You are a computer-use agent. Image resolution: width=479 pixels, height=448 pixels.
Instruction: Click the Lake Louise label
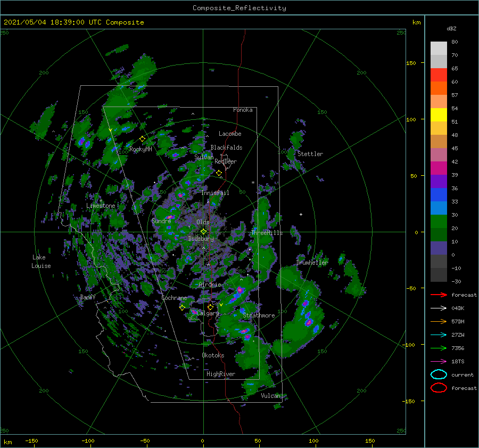41,262
